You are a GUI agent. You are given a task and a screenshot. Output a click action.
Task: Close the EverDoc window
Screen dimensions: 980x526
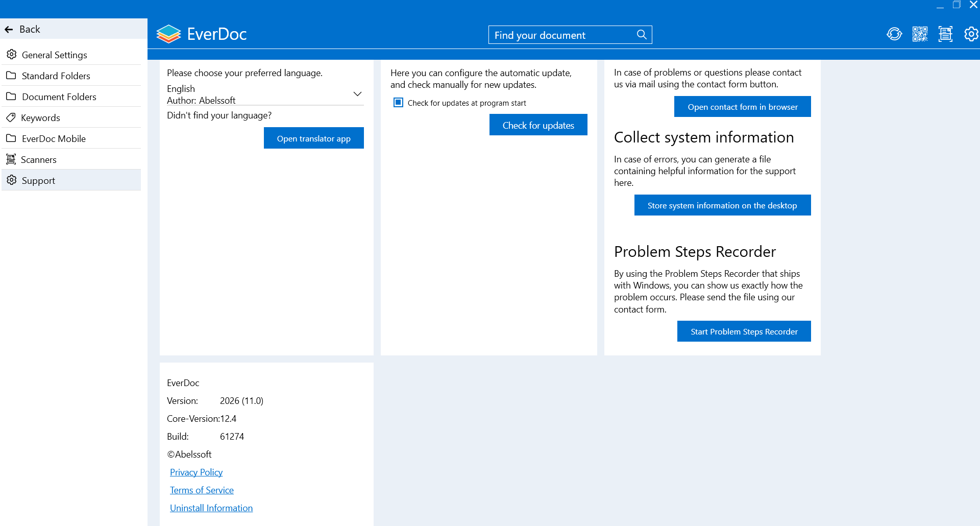(973, 5)
